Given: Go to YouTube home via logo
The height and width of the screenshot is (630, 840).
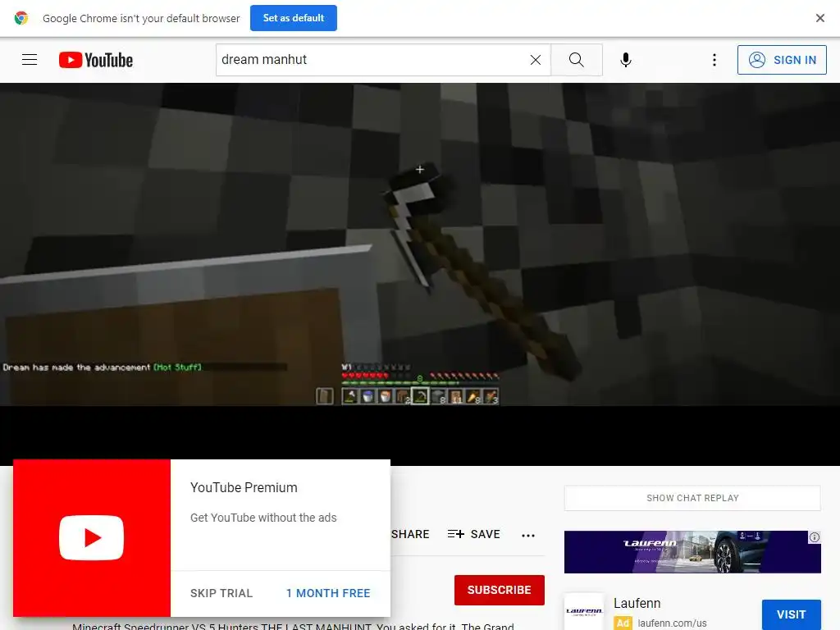Looking at the screenshot, I should 96,59.
